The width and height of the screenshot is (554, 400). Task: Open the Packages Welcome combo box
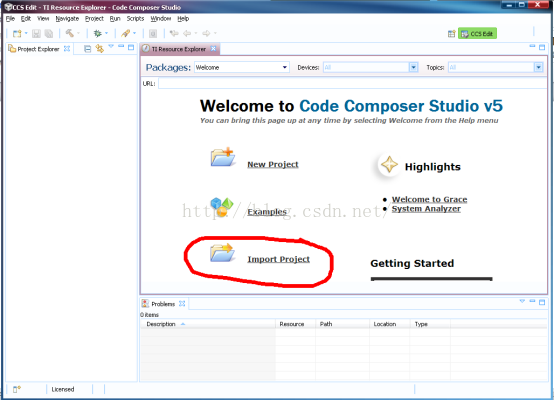point(242,67)
